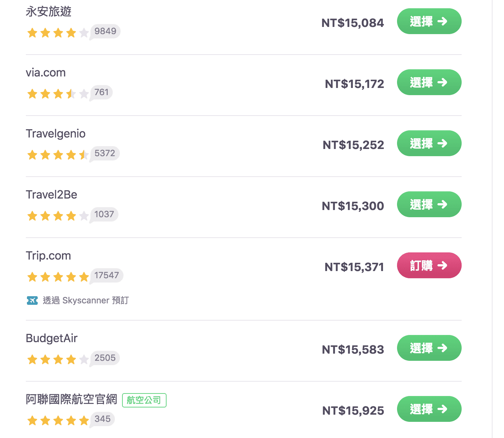
Task: Click the Travelgenio provider name
Action: 56,134
